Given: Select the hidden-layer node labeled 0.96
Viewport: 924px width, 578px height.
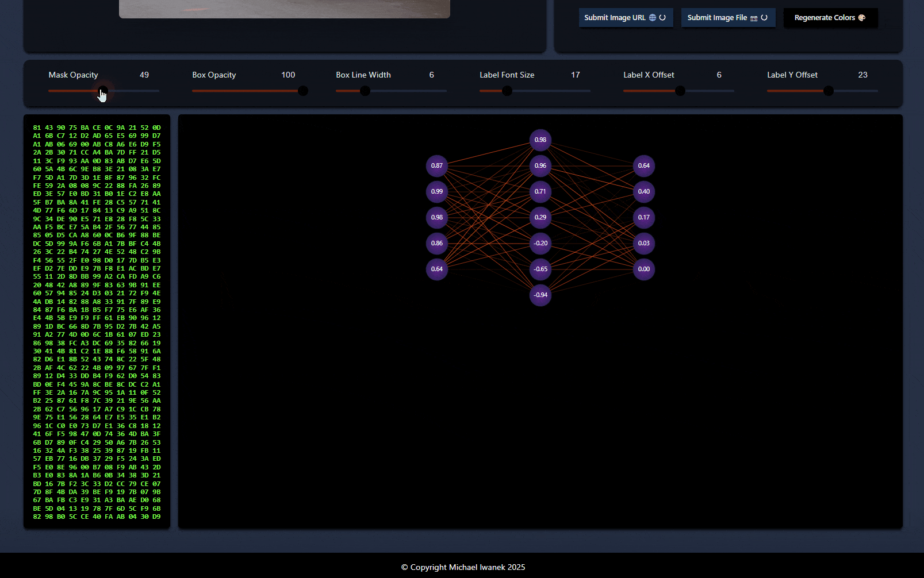Looking at the screenshot, I should 540,165.
